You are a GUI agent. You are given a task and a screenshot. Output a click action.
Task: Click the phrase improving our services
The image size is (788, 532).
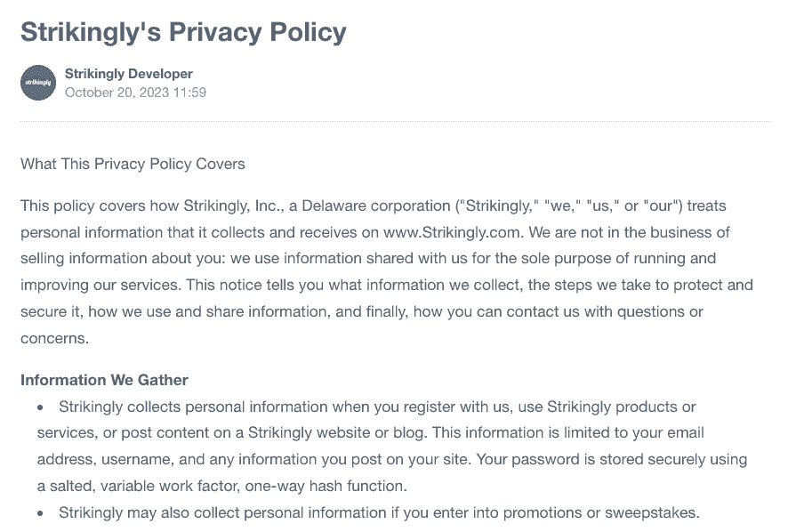[100, 285]
